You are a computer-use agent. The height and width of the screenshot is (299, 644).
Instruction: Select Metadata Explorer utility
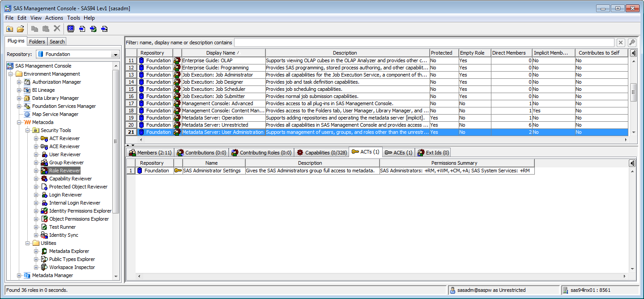click(x=69, y=251)
